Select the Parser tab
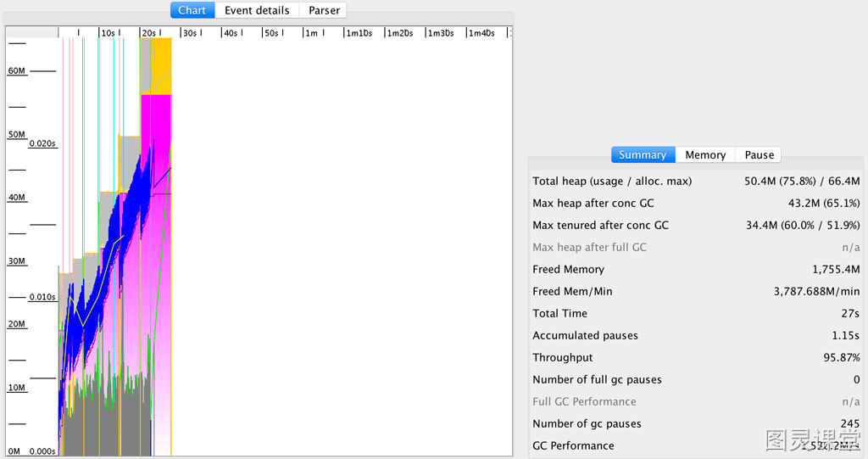 coord(325,10)
